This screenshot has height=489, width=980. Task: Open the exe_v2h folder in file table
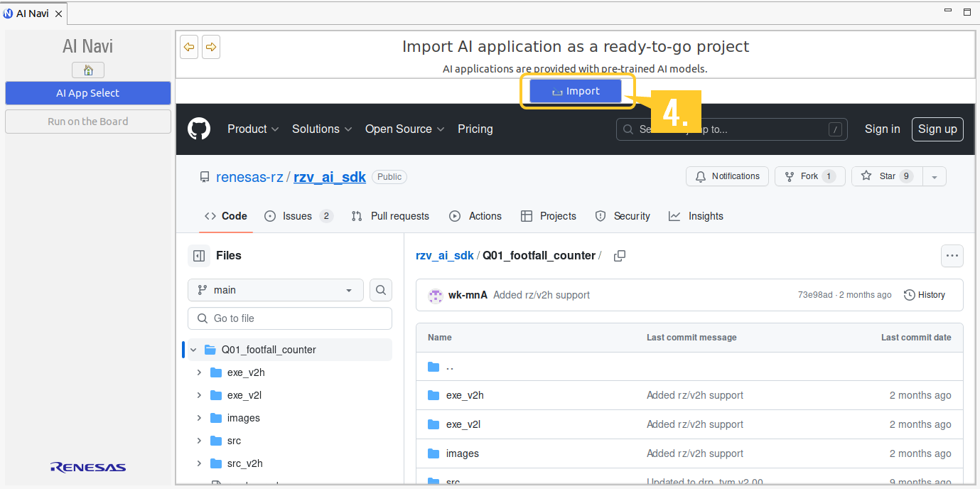coord(465,395)
